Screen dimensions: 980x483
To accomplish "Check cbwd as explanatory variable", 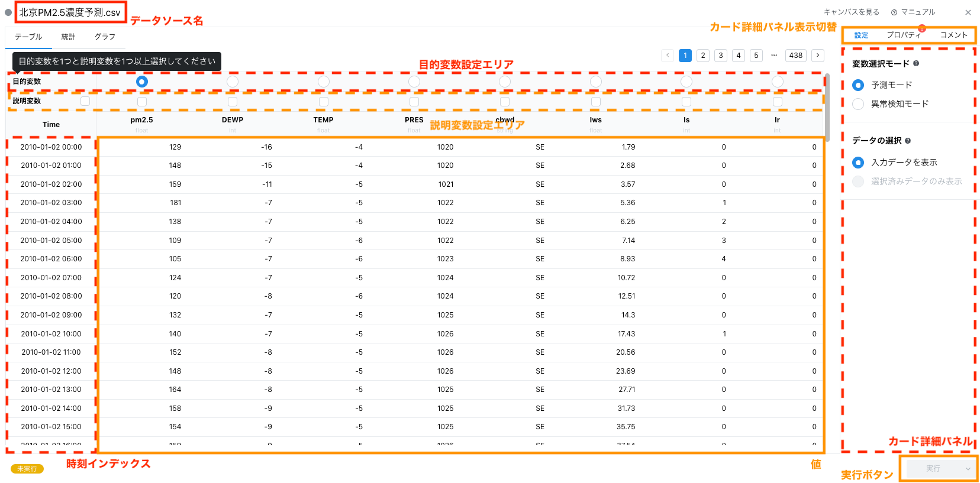I will click(x=505, y=102).
